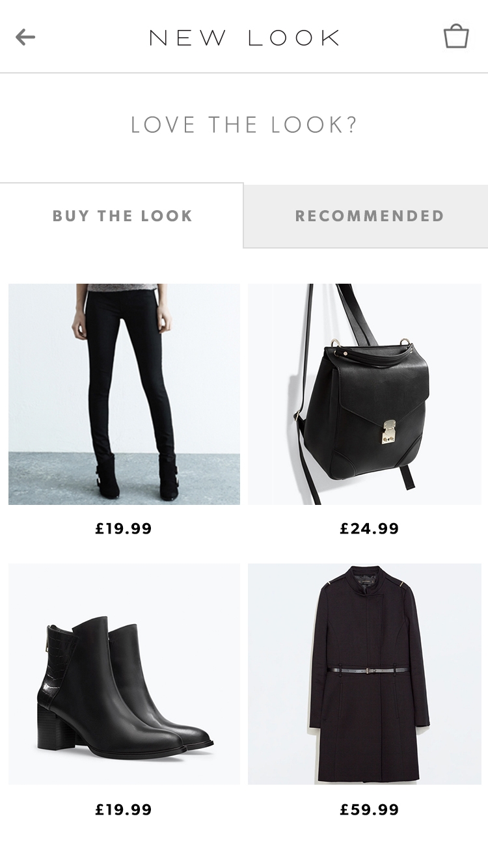The height and width of the screenshot is (868, 488).
Task: Tap the thin belt on the black coat
Action: pos(369,670)
